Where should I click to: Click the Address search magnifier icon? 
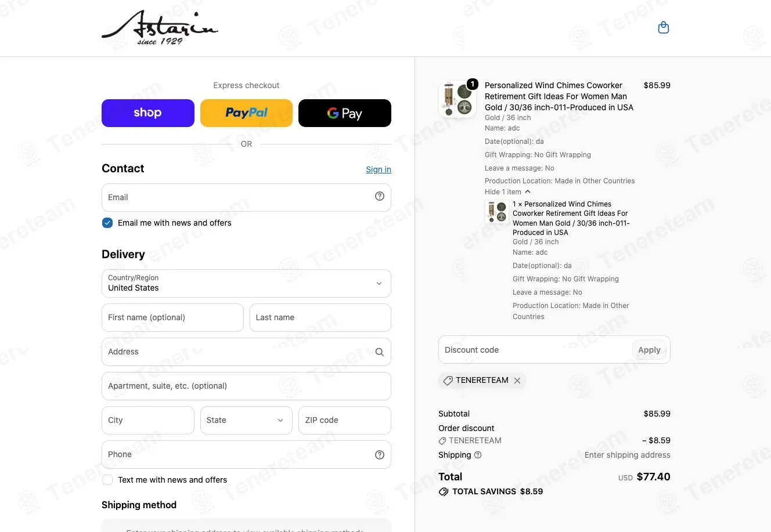(380, 352)
